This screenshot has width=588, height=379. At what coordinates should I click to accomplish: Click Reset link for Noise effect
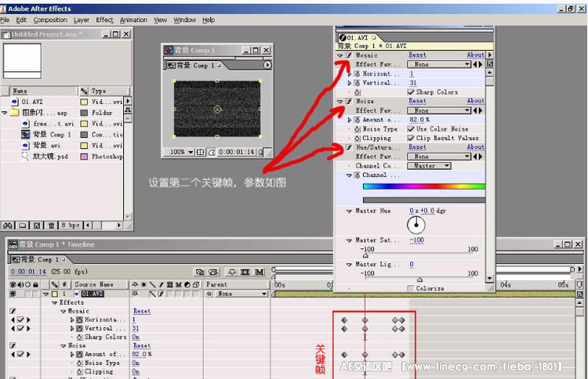(417, 101)
